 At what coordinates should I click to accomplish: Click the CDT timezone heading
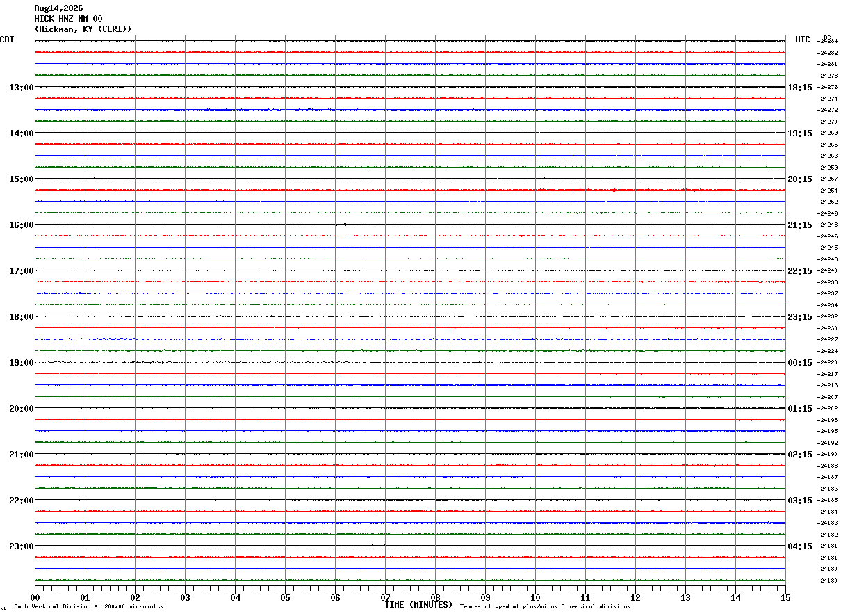click(x=7, y=40)
